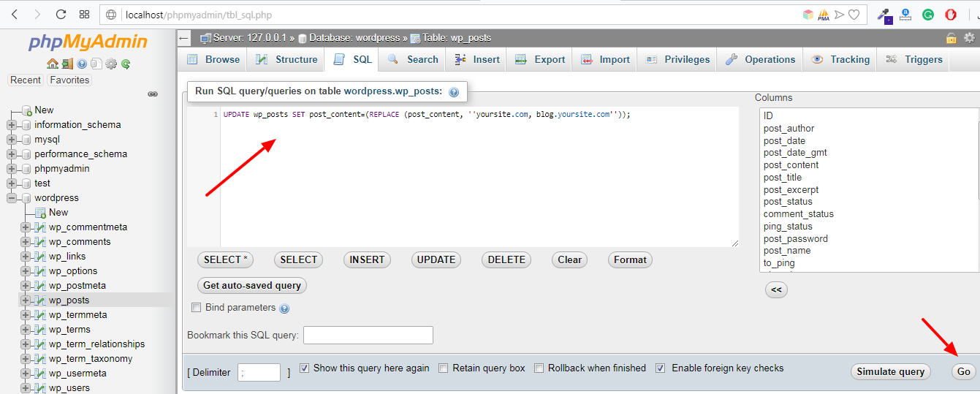
Task: Open navigation panel settings gear icon
Action: point(111,64)
